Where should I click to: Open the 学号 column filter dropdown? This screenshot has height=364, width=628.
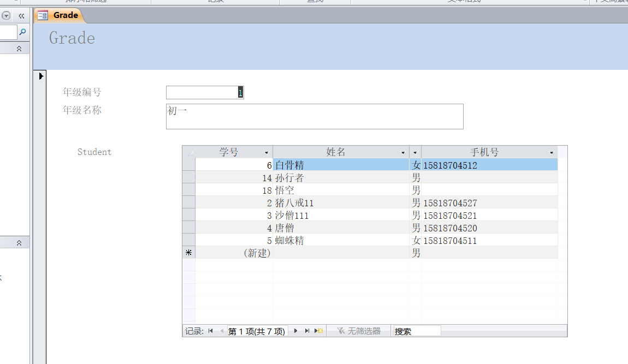pyautogui.click(x=266, y=153)
